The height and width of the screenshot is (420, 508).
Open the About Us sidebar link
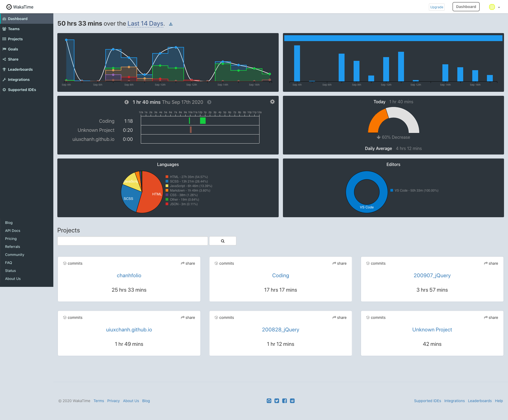pyautogui.click(x=13, y=279)
